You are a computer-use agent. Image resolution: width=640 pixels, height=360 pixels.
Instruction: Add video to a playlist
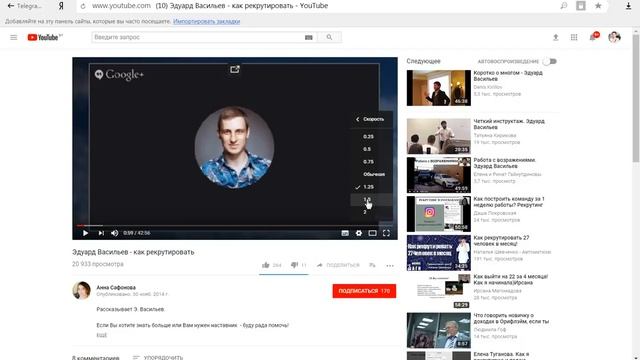[372, 265]
